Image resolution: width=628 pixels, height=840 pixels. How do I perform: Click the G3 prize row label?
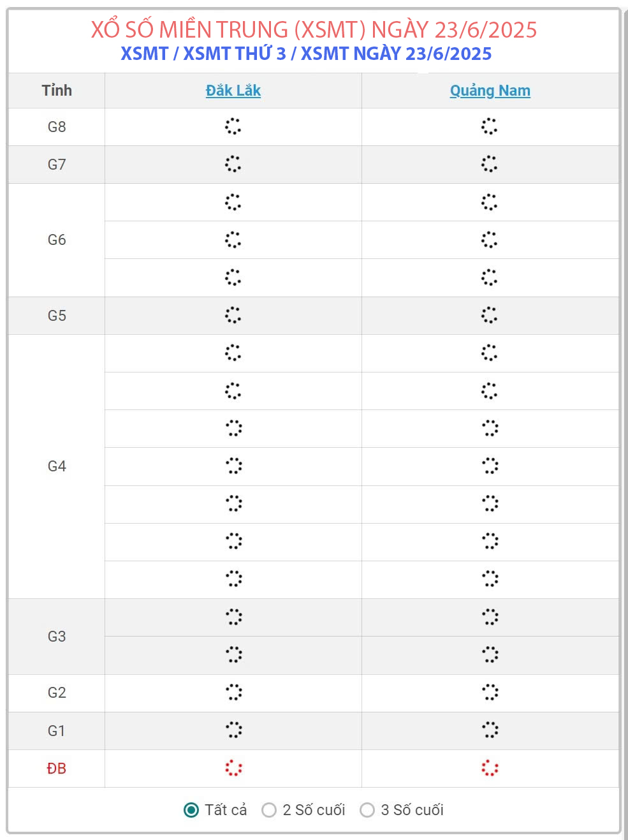point(57,637)
